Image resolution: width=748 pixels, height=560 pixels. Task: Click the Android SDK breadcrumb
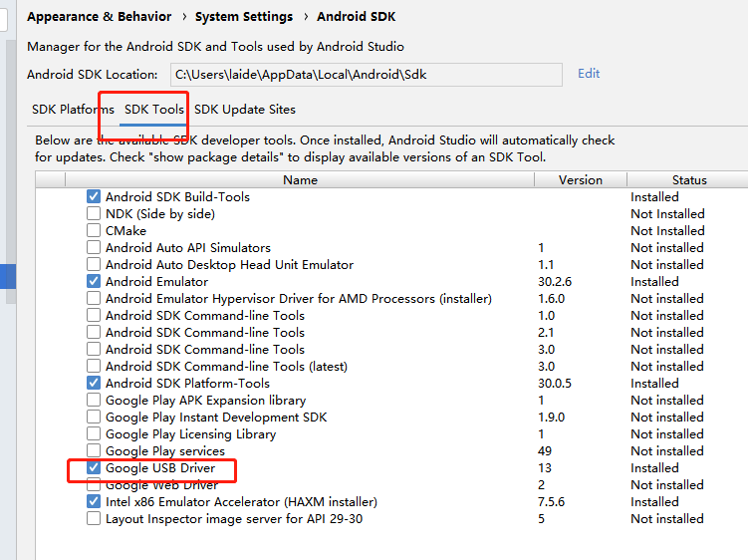tap(357, 17)
